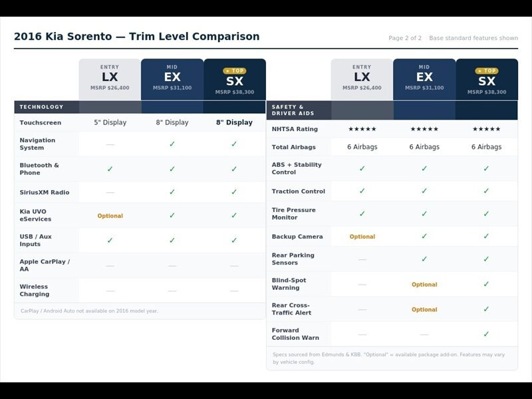Click the 5" Display cell for LX

point(110,122)
